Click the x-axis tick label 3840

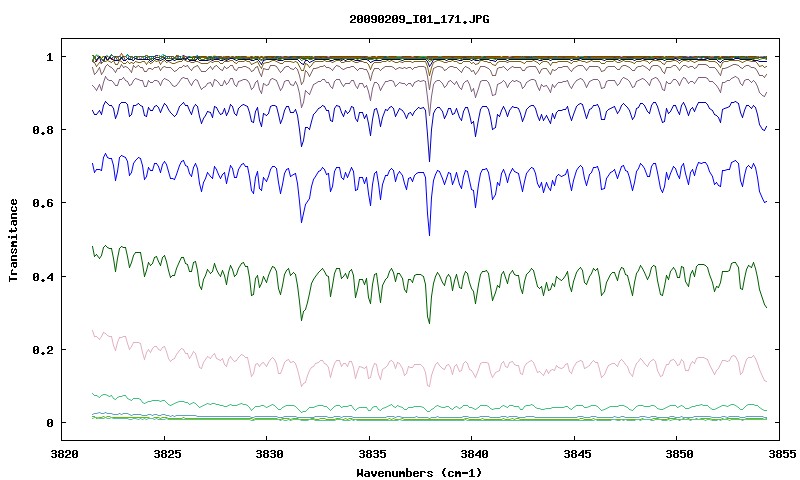474,454
